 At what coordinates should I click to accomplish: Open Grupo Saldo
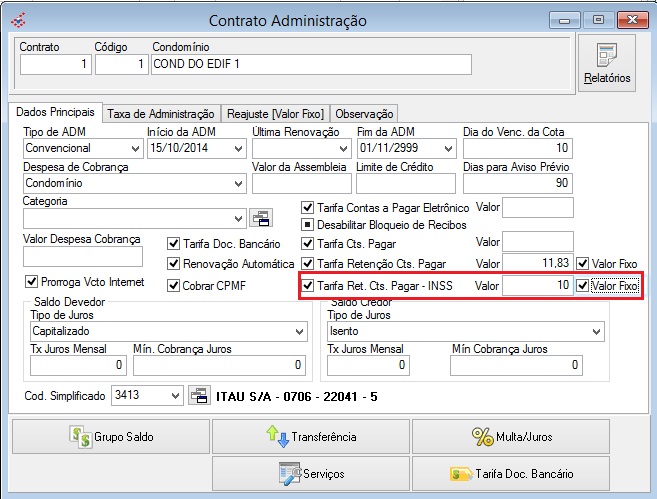[x=109, y=436]
